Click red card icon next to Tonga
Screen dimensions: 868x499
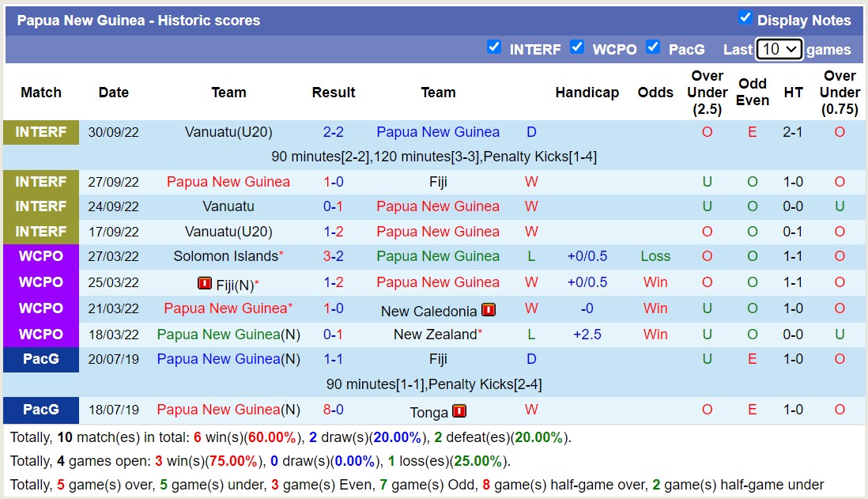point(459,410)
